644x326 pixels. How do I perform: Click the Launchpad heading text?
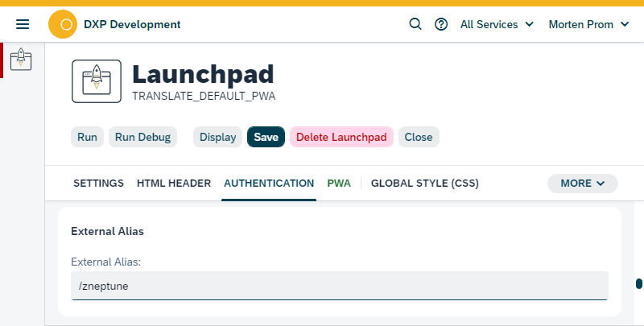tap(203, 74)
